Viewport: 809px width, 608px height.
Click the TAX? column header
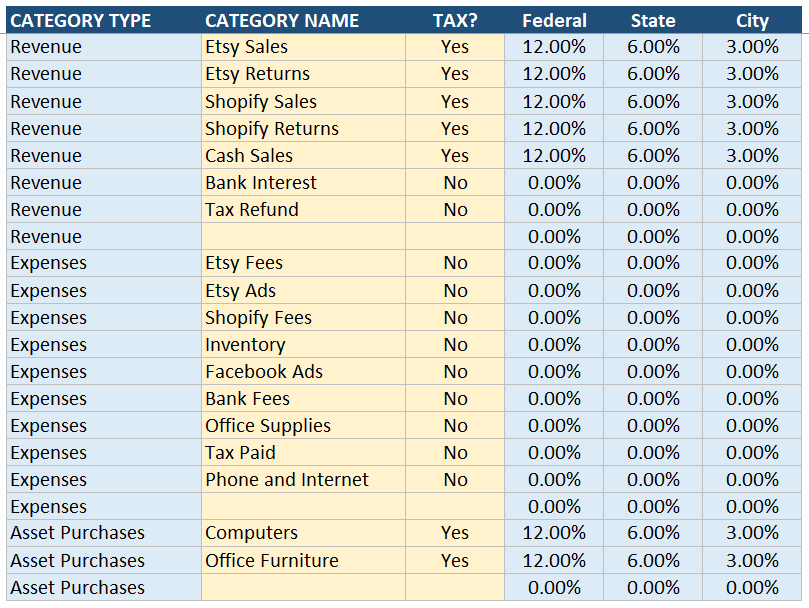tap(455, 20)
